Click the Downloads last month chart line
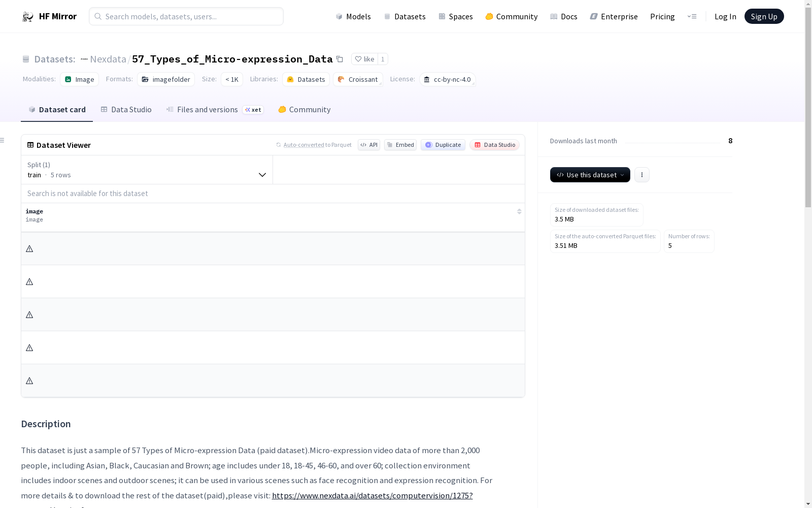 click(x=672, y=142)
